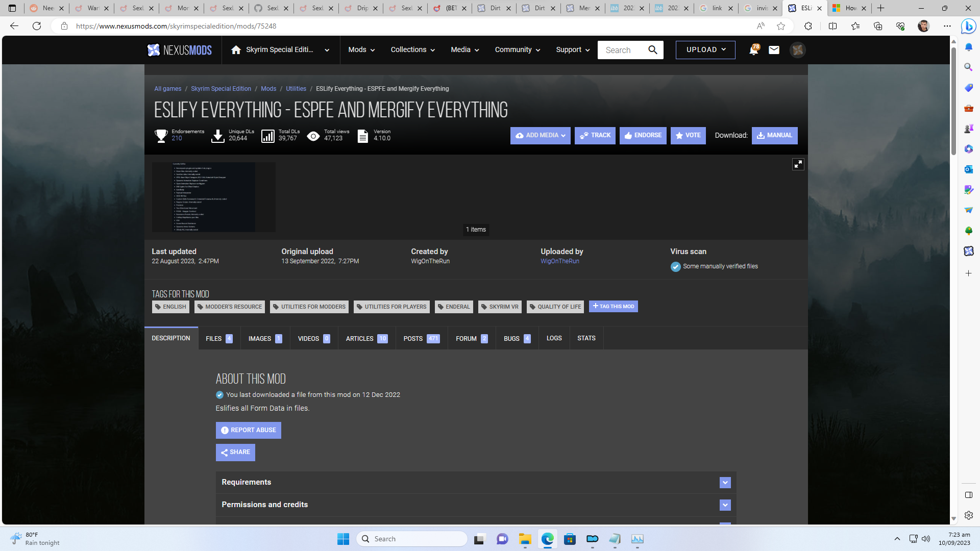Image resolution: width=980 pixels, height=551 pixels.
Task: Open sidebar customization settings gear
Action: click(x=968, y=515)
